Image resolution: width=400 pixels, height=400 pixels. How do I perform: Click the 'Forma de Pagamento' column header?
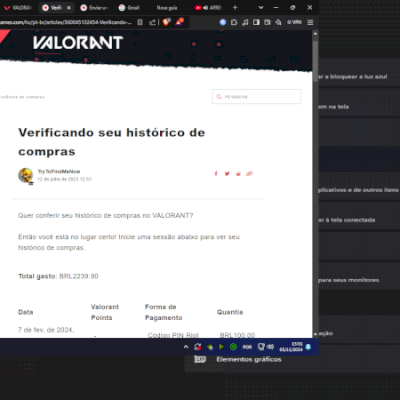click(x=163, y=312)
